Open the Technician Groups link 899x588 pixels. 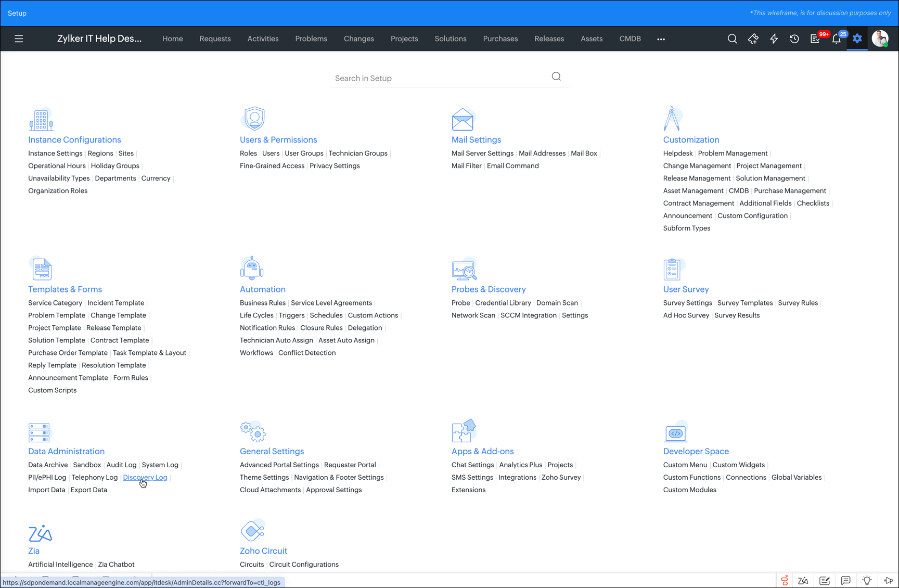(358, 153)
